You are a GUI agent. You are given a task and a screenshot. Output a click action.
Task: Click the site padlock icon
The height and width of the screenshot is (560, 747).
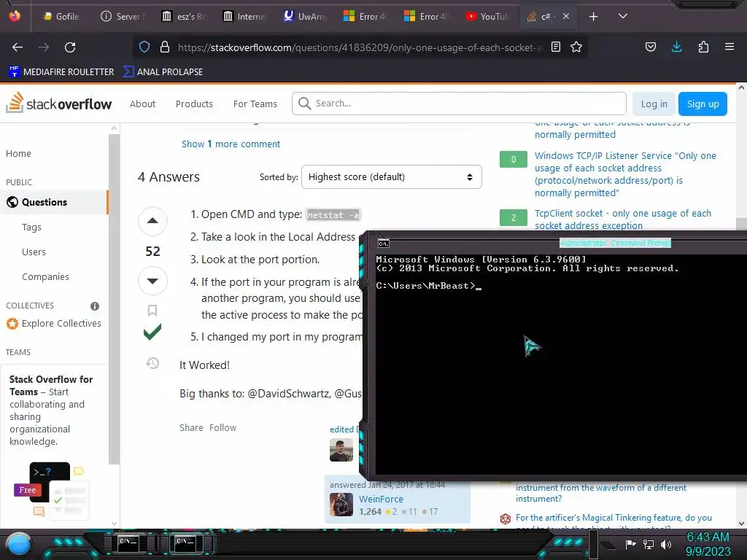[x=165, y=47]
